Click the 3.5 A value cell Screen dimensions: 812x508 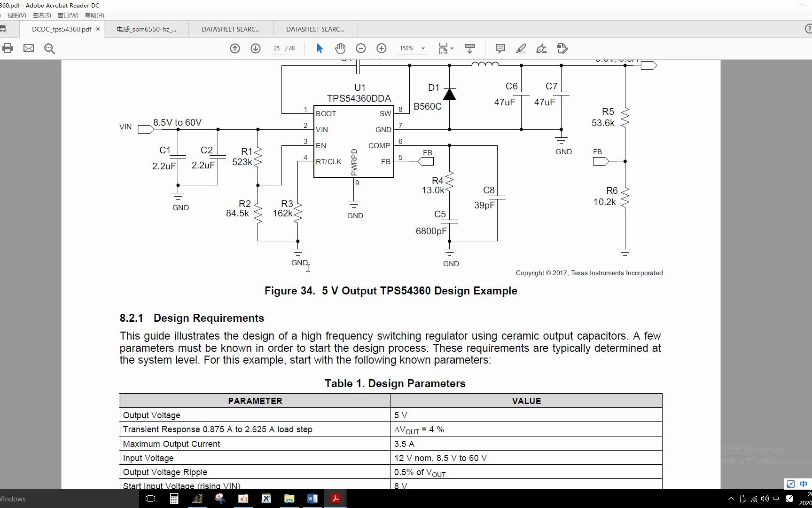coord(526,444)
